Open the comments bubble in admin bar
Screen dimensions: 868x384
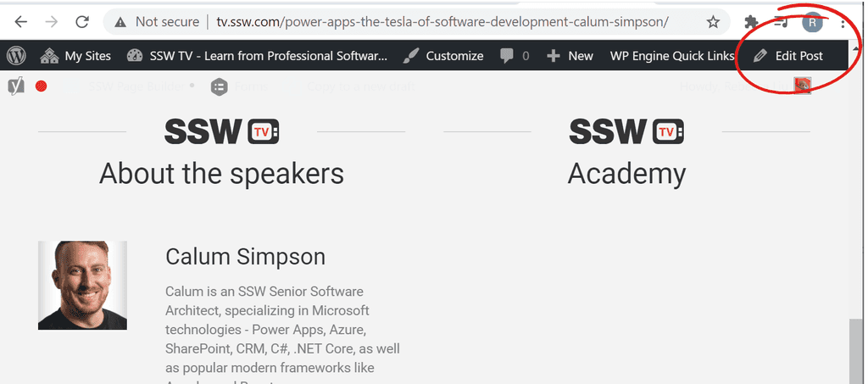pyautogui.click(x=515, y=56)
